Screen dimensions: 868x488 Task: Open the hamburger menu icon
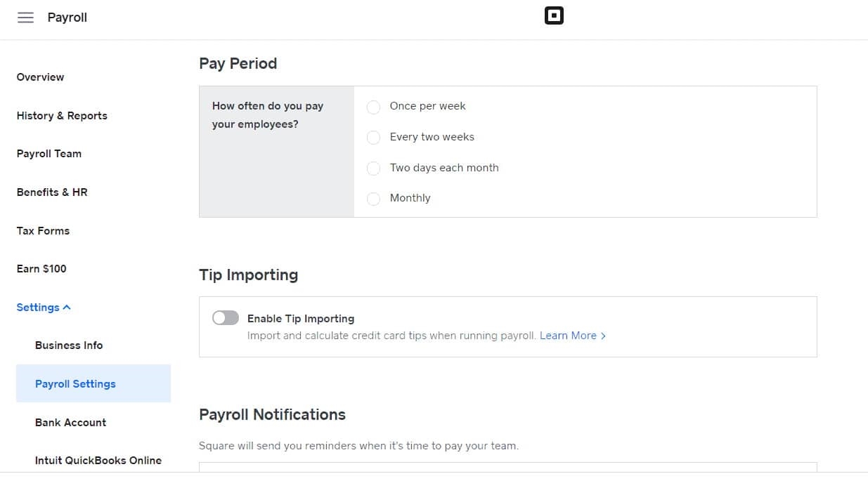(x=25, y=18)
